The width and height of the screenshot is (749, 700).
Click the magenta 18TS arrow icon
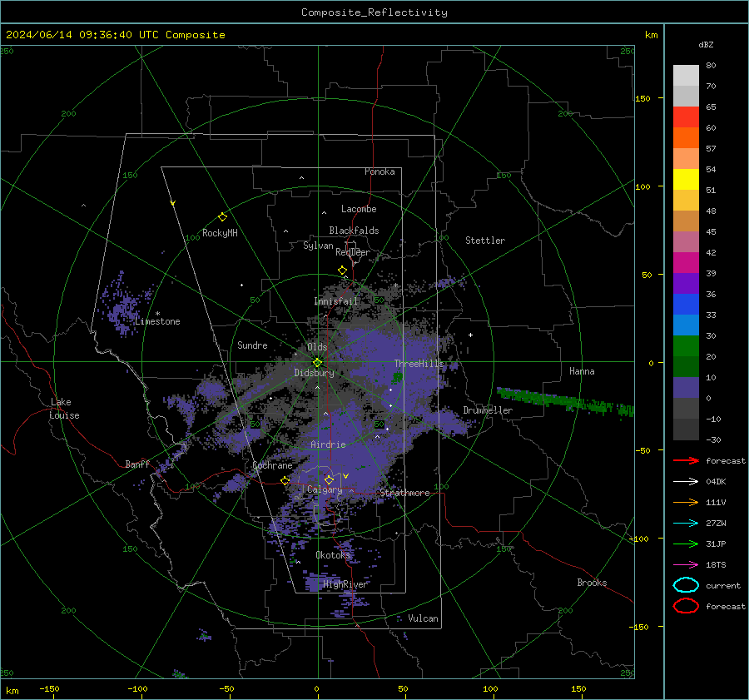[686, 565]
